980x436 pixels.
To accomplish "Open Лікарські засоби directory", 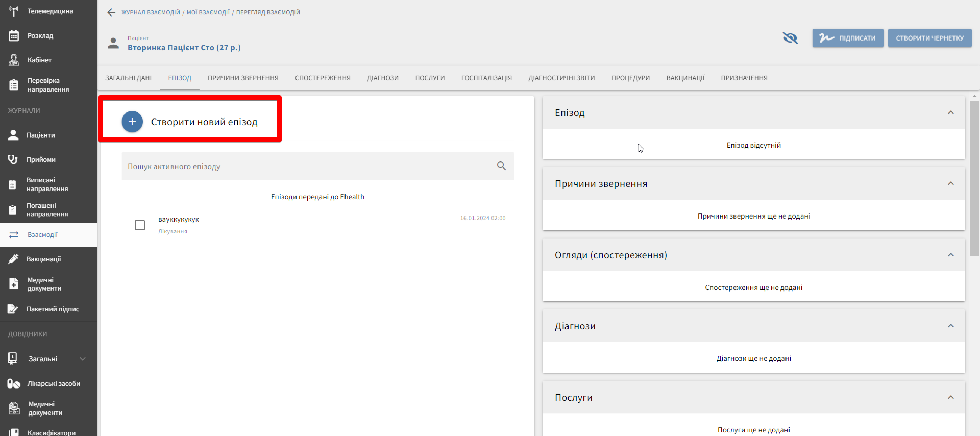I will (53, 384).
